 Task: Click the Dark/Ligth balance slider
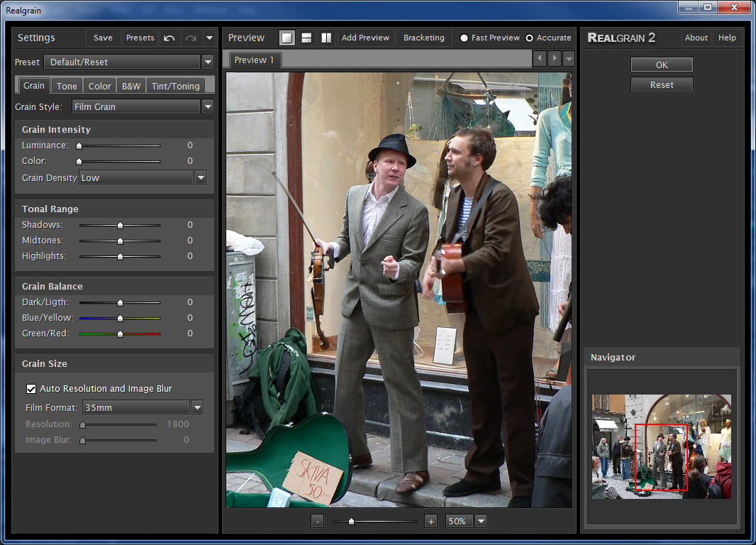click(x=120, y=302)
